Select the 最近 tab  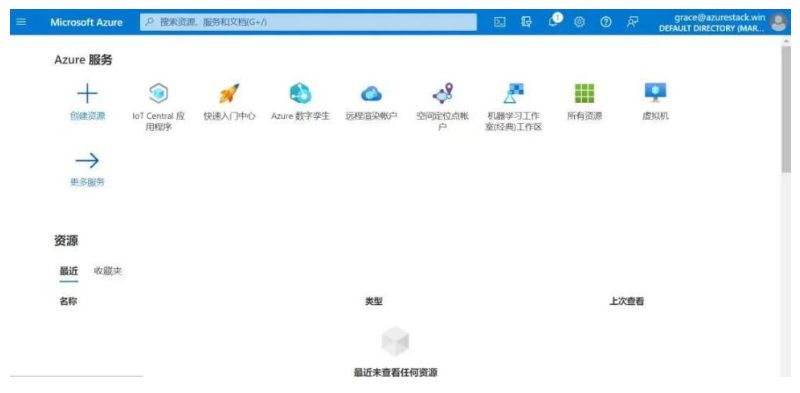click(x=69, y=271)
